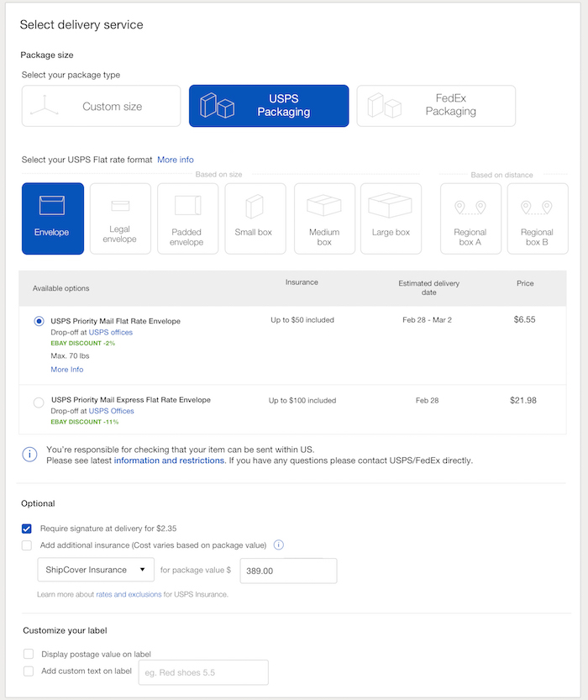The height and width of the screenshot is (700, 588).
Task: Click the FedEx Packaging boxes icon
Action: [x=385, y=105]
